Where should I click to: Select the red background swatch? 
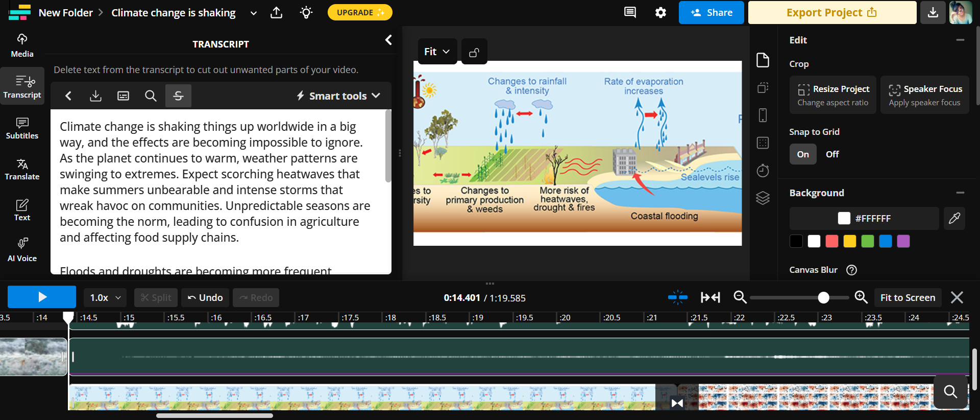point(832,241)
